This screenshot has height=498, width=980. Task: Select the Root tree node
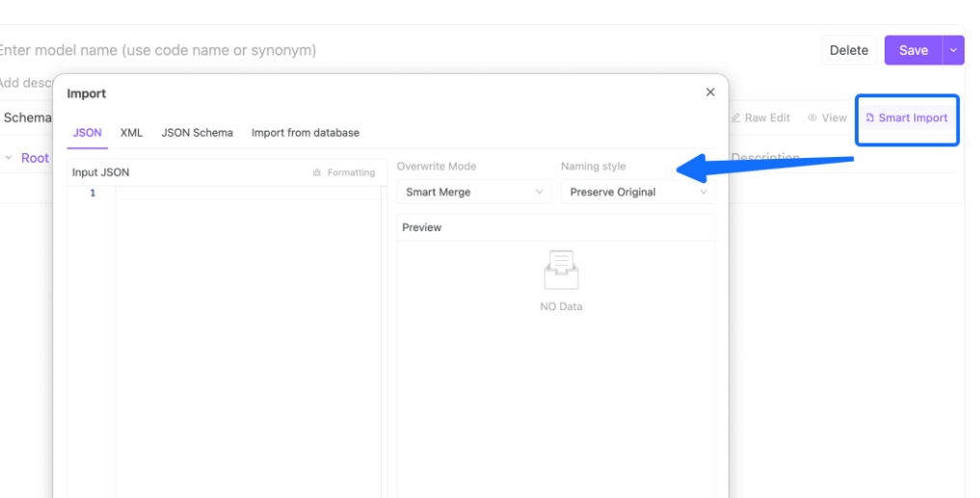point(35,158)
